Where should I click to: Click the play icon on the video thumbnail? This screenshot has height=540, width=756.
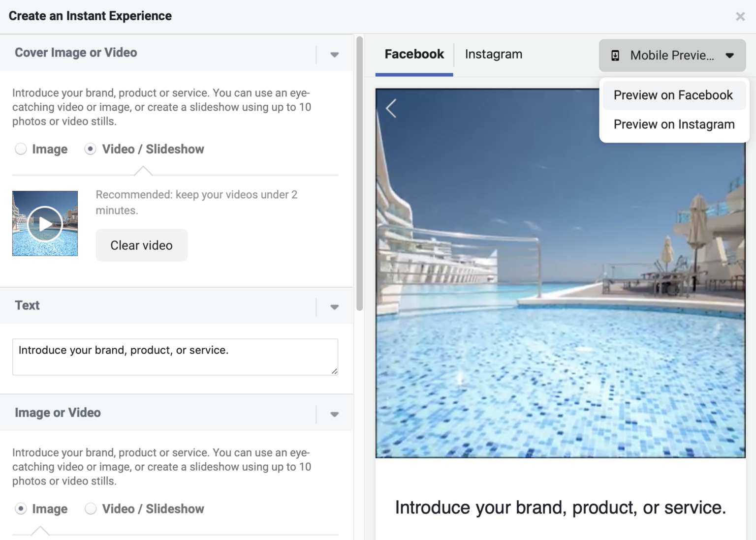[x=45, y=223]
